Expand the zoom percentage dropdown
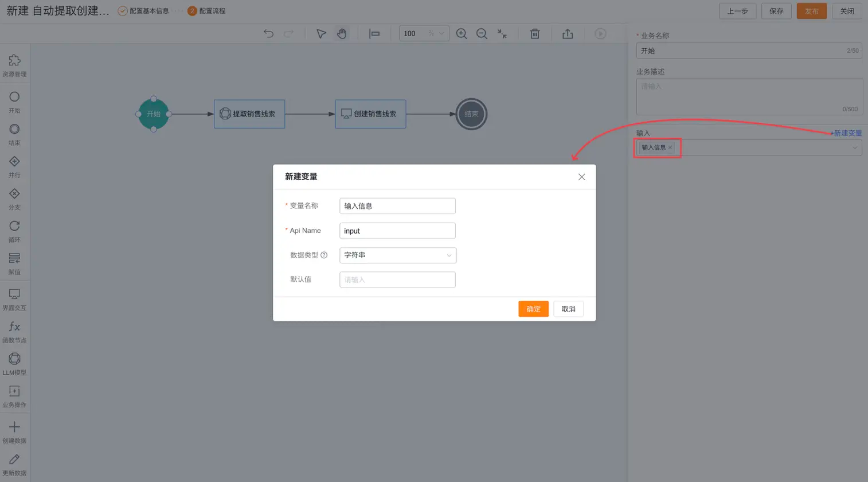The width and height of the screenshot is (868, 482). pyautogui.click(x=441, y=33)
